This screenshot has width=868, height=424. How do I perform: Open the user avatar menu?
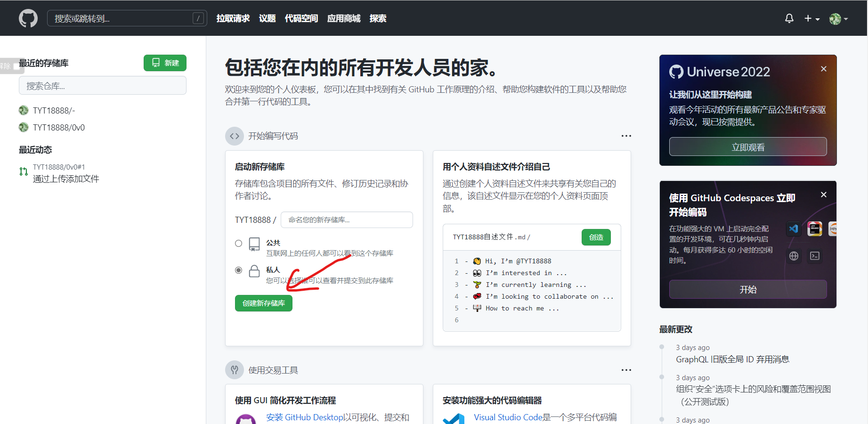[x=838, y=18]
